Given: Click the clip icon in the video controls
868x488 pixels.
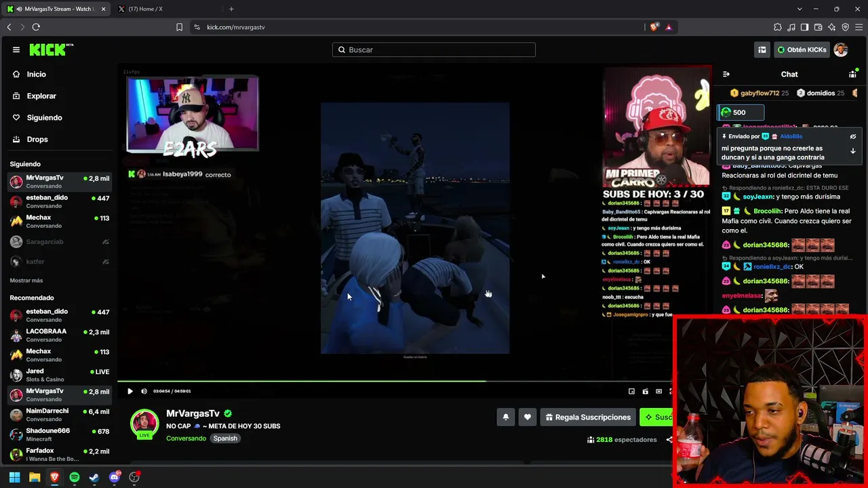Looking at the screenshot, I should point(645,391).
